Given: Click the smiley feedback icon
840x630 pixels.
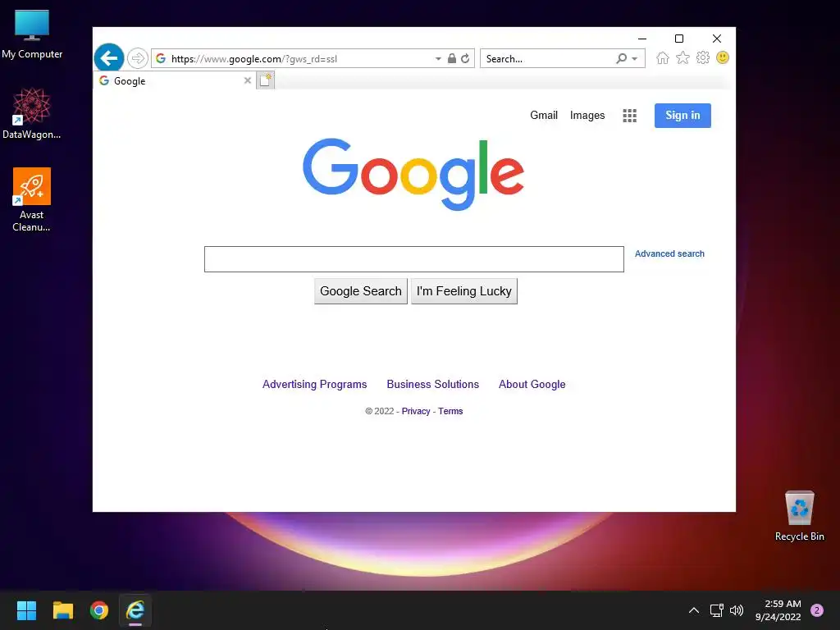Looking at the screenshot, I should point(723,58).
